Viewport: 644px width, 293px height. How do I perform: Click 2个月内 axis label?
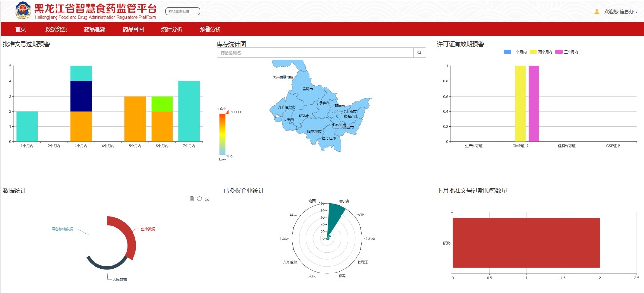54,146
